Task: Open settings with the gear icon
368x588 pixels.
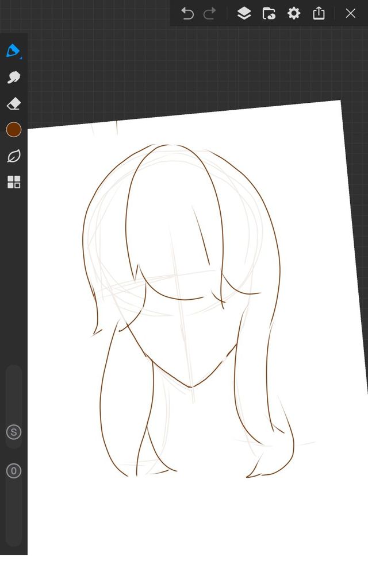Action: tap(294, 13)
